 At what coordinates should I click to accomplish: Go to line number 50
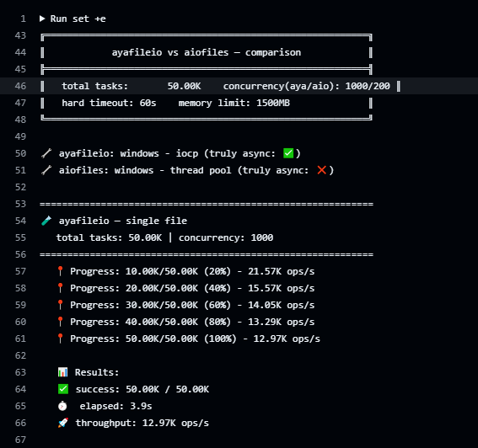coord(20,153)
